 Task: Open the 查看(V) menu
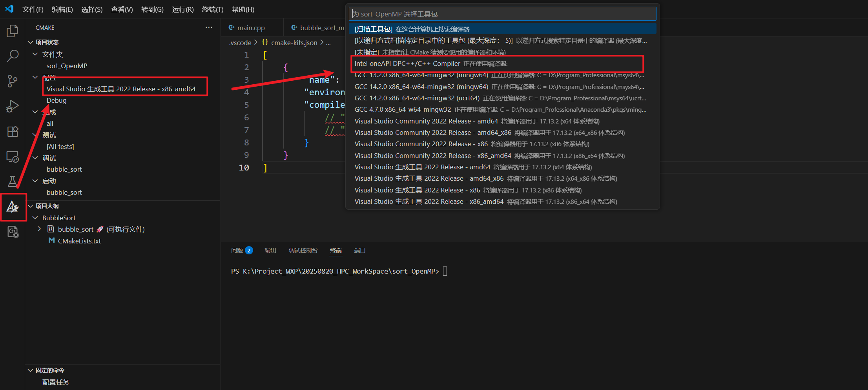pyautogui.click(x=122, y=9)
